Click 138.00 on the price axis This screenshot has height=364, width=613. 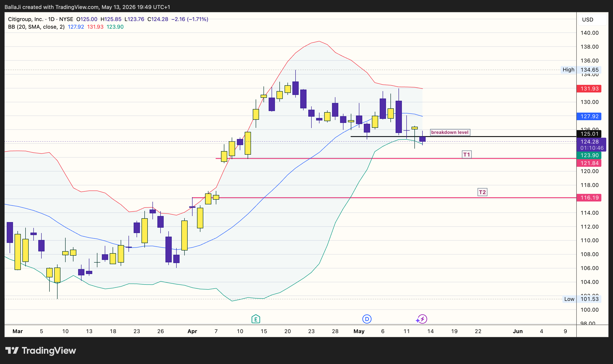pos(589,47)
